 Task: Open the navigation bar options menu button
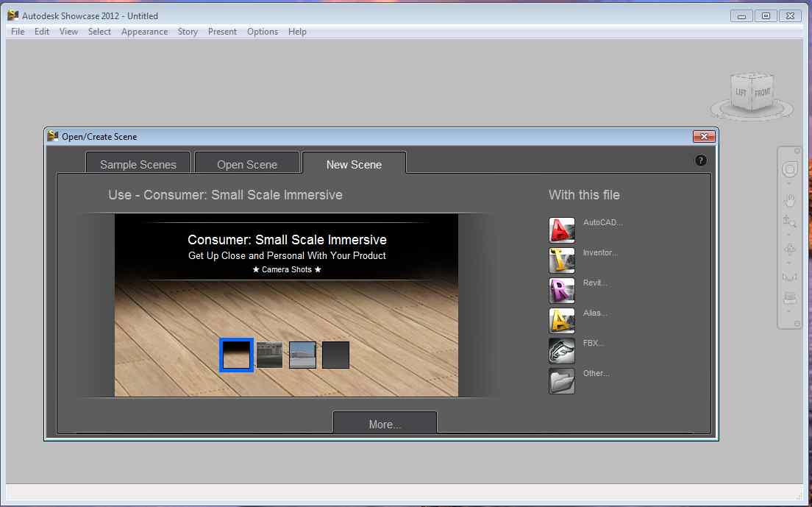click(x=797, y=324)
